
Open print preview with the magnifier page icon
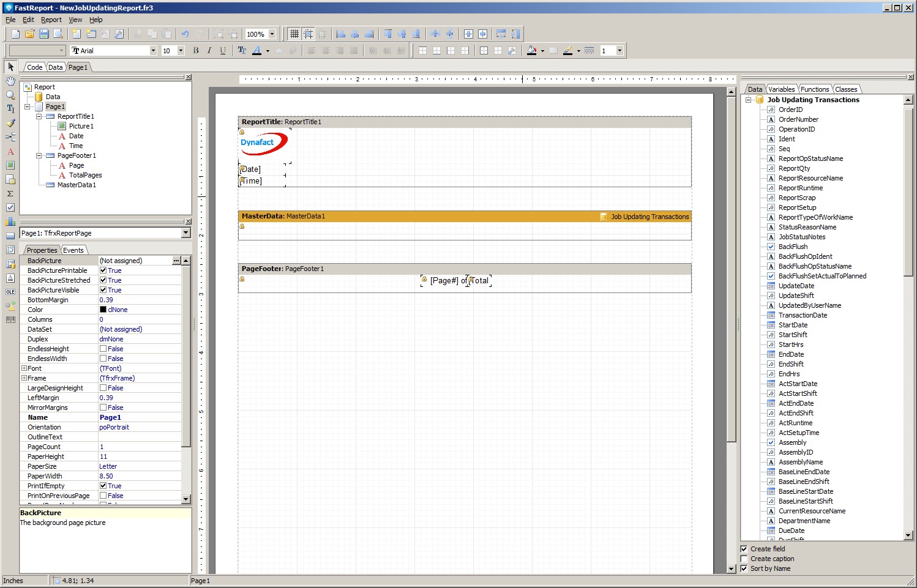[58, 34]
